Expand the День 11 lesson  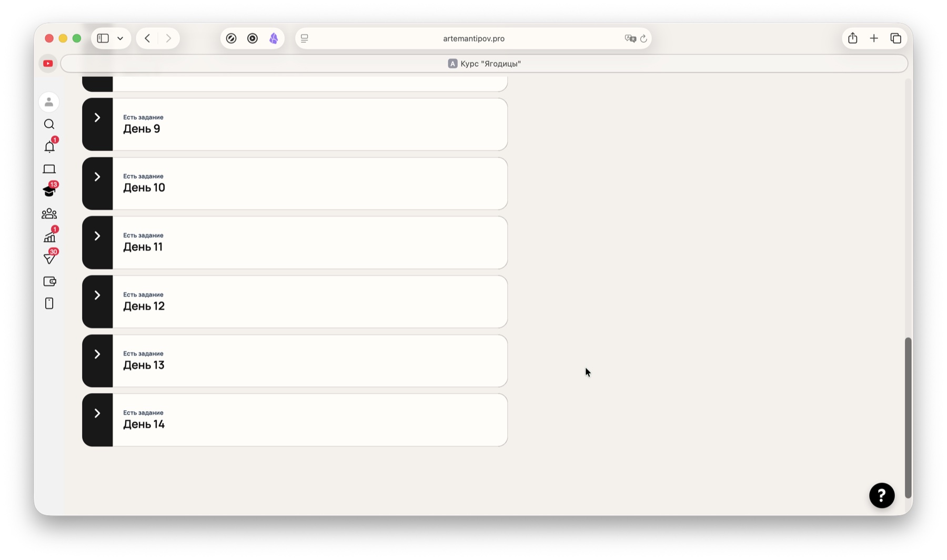(x=97, y=236)
